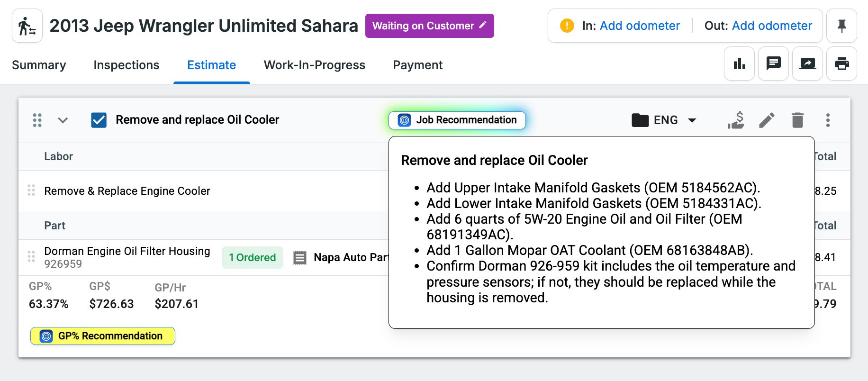Click the walk-in customer icon
This screenshot has height=381, width=868.
27,26
